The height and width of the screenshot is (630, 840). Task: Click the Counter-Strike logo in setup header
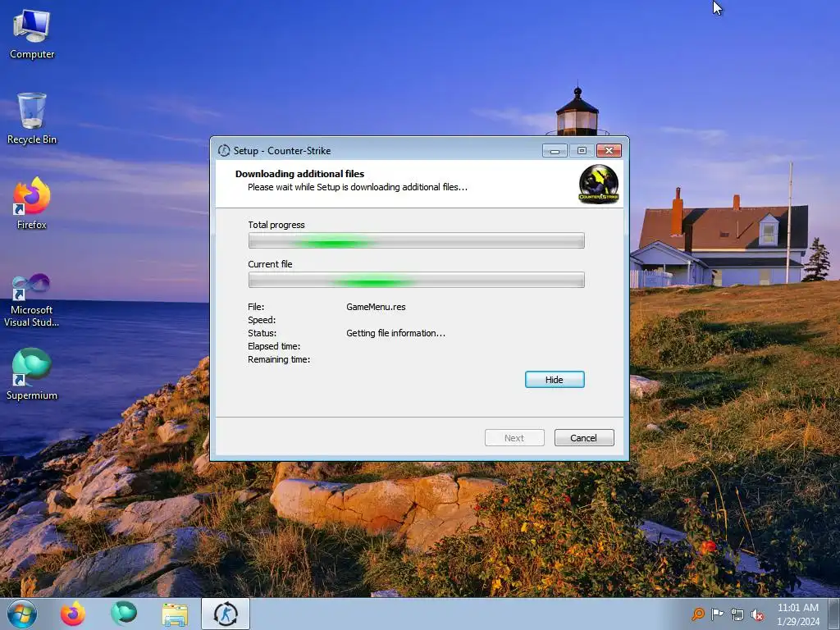pos(599,184)
